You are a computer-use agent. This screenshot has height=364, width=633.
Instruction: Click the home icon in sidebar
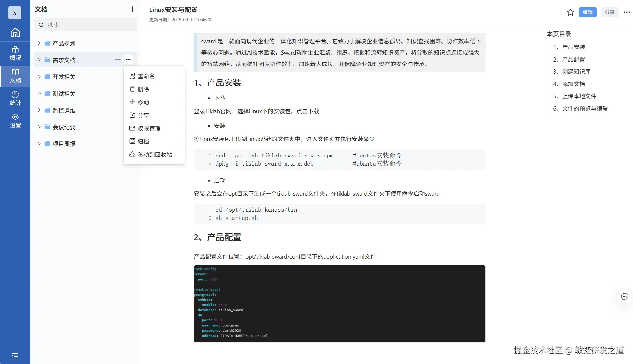point(15,32)
